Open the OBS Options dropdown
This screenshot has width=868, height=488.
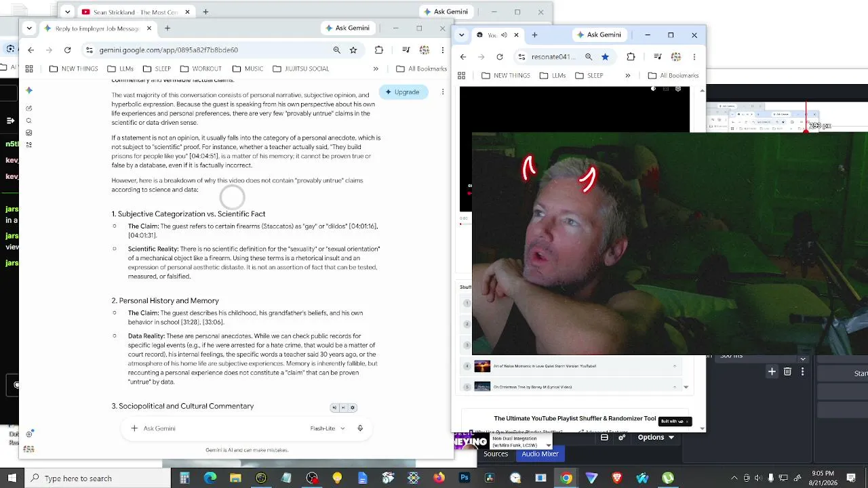[x=657, y=437]
